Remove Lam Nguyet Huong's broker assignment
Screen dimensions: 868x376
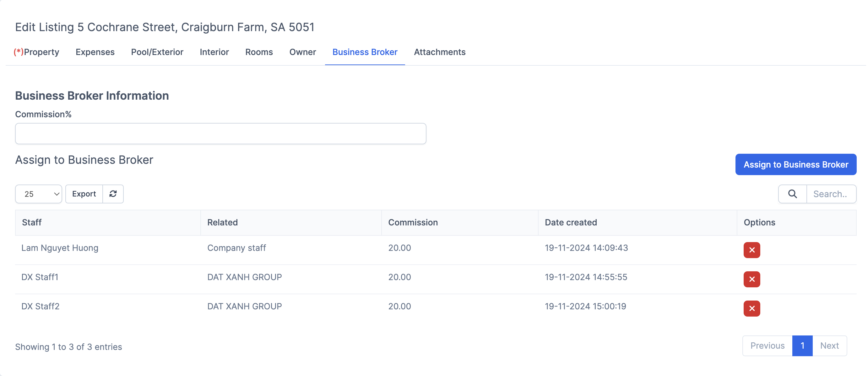click(x=752, y=250)
